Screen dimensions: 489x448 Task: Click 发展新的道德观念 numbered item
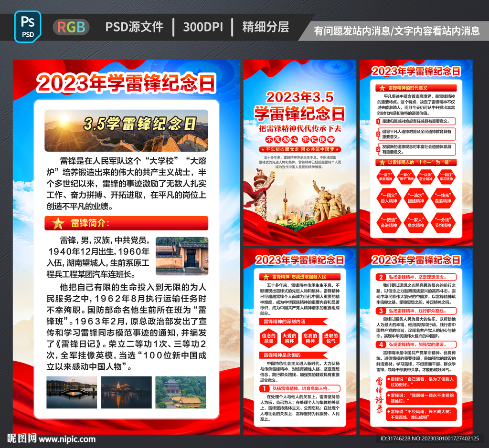pyautogui.click(x=416, y=149)
